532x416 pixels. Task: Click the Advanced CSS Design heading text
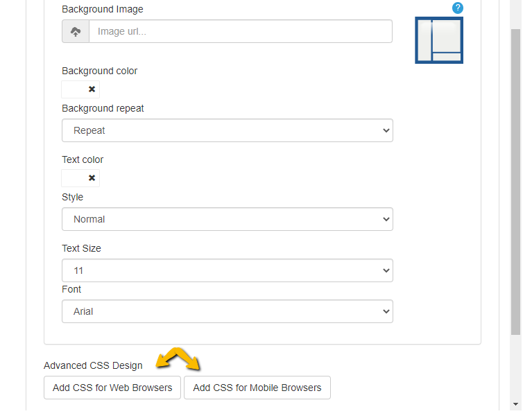[x=93, y=365]
